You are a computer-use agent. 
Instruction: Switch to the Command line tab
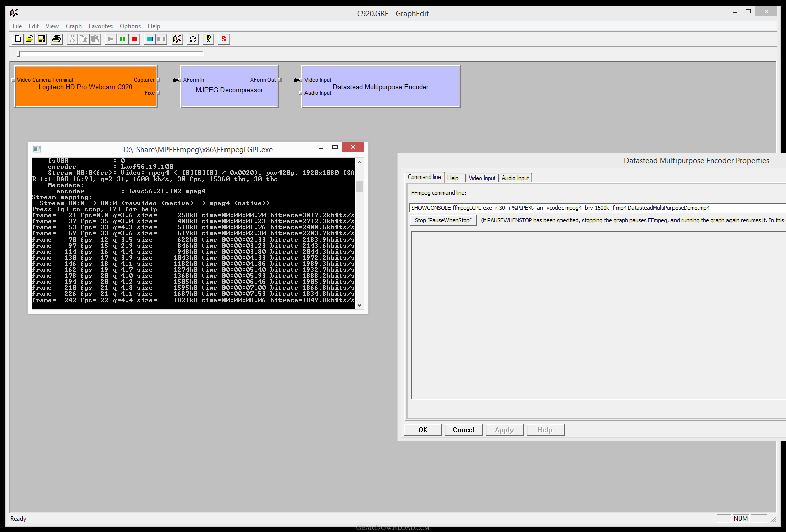[x=424, y=177]
